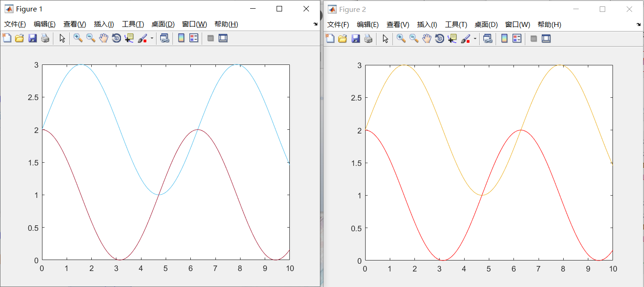644x287 pixels.
Task: Open 帮助(H) menu in Figure 1
Action: 226,24
